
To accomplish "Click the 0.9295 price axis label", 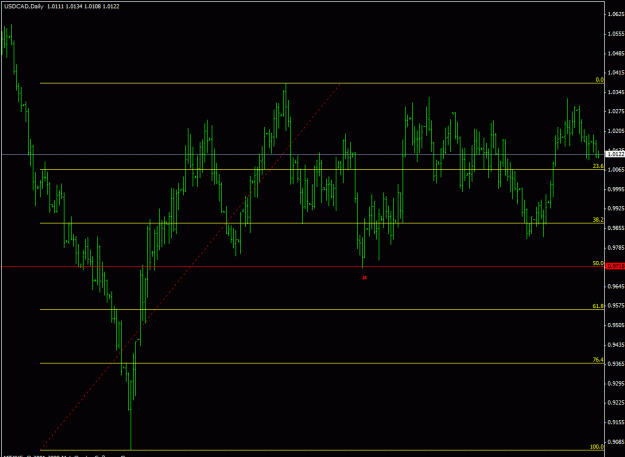I will pyautogui.click(x=615, y=383).
